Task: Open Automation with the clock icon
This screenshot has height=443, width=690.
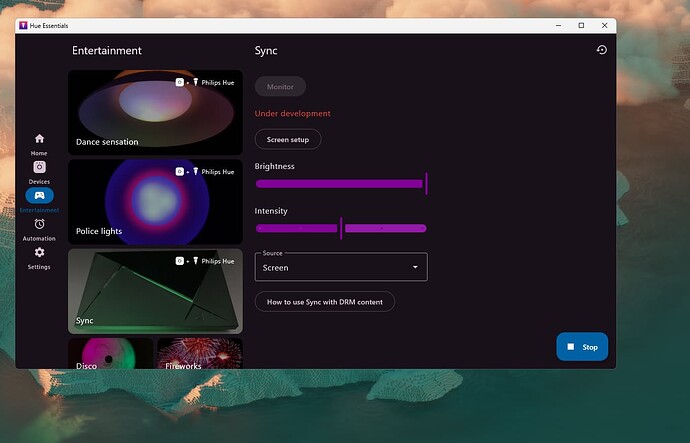Action: (39, 224)
